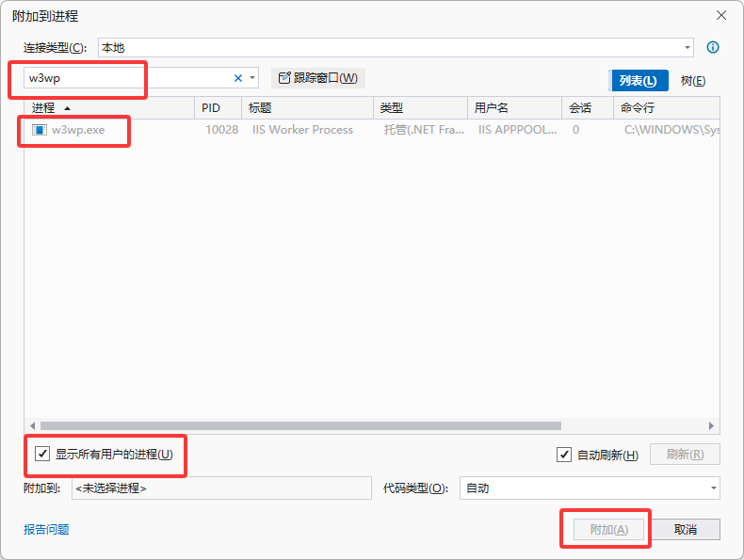
Task: Open the report a problem link
Action: click(x=46, y=530)
